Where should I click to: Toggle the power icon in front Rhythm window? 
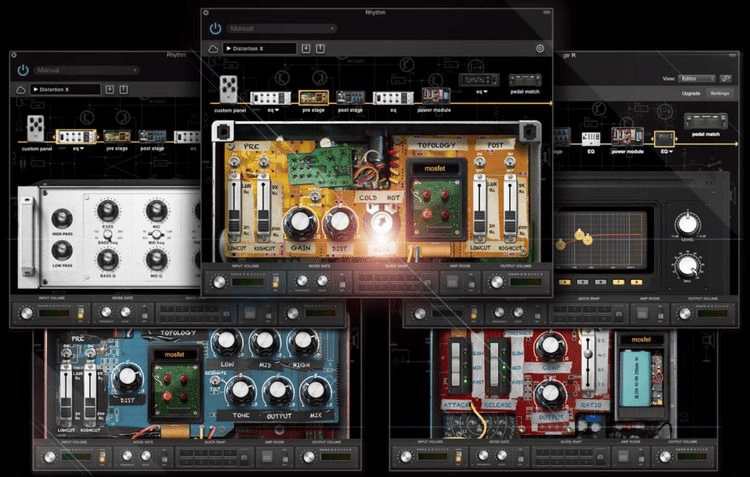tap(215, 28)
